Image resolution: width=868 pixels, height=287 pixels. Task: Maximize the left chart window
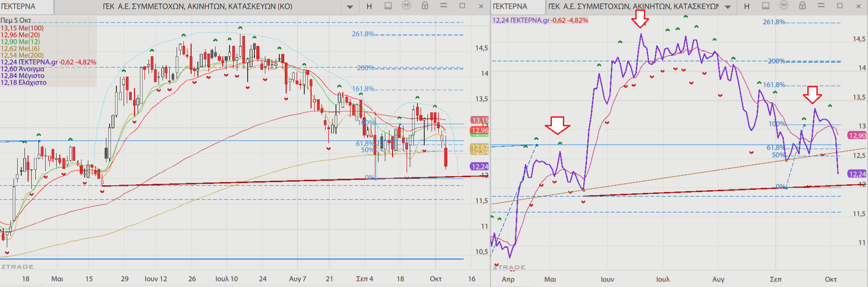click(x=462, y=6)
